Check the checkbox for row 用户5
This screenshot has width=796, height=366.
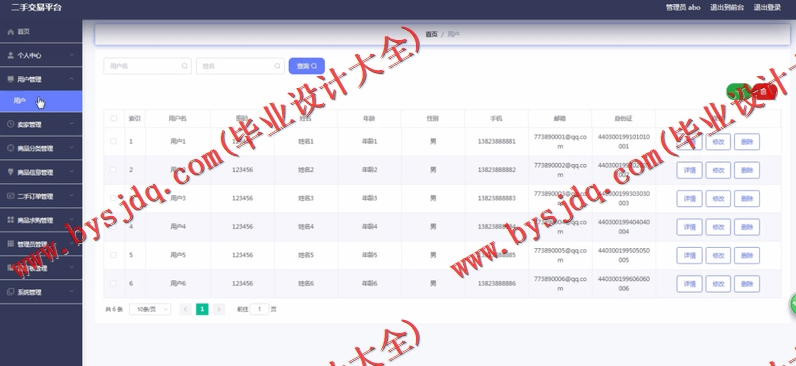point(113,255)
